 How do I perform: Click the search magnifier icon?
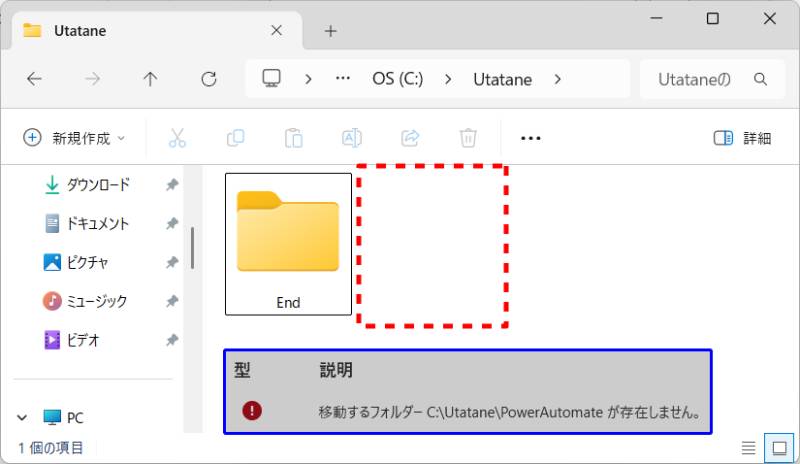[x=761, y=79]
